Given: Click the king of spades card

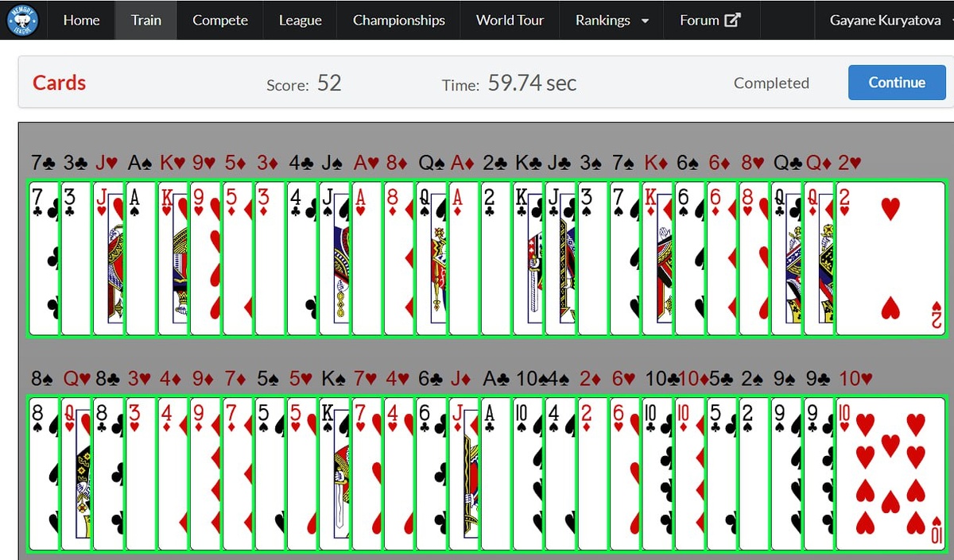Looking at the screenshot, I should pos(335,473).
